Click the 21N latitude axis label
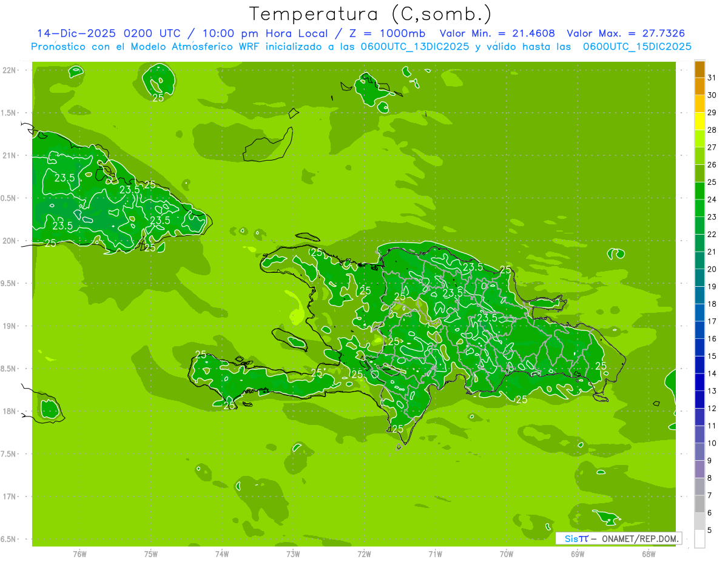This screenshot has height=562, width=728. [10, 155]
